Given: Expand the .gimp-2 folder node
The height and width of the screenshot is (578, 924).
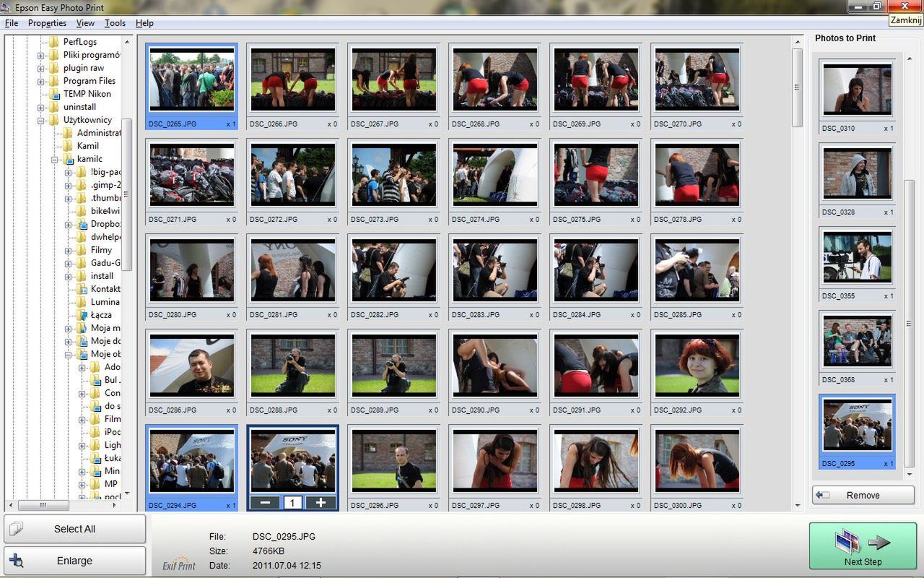Looking at the screenshot, I should (x=69, y=185).
